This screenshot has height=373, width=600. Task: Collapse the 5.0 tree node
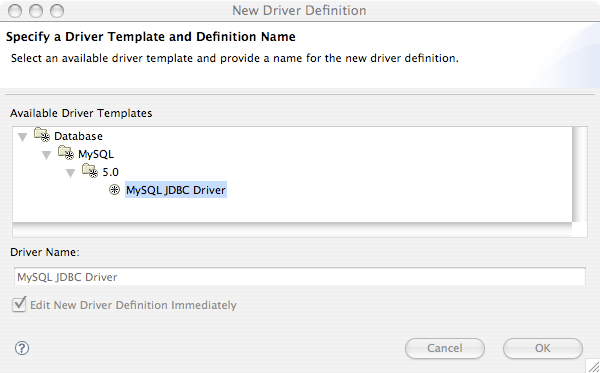(x=71, y=173)
